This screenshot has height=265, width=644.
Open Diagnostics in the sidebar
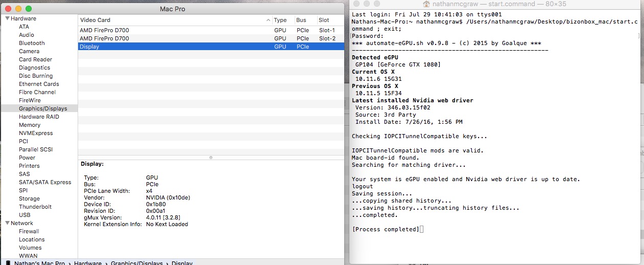tap(34, 68)
